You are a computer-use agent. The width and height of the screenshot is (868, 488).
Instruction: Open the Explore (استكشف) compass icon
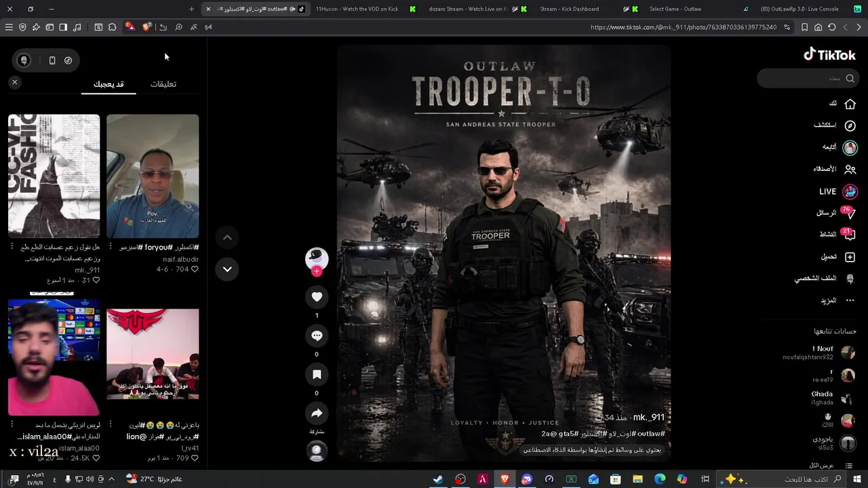pos(850,125)
